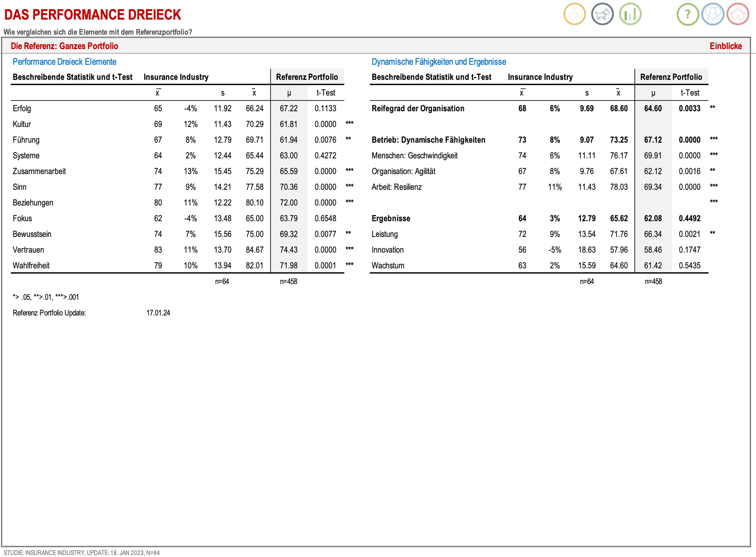Screen dimensions: 756x557
Task: Click the Wachstum row label
Action: 388,266
